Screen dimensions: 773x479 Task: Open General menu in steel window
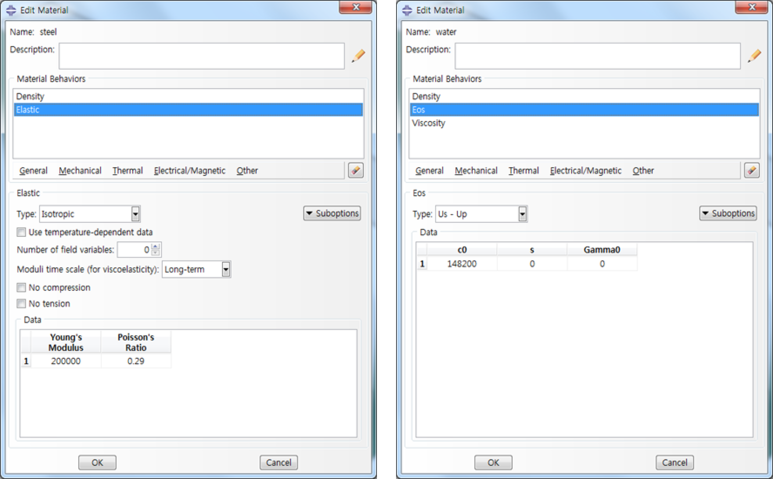click(34, 171)
